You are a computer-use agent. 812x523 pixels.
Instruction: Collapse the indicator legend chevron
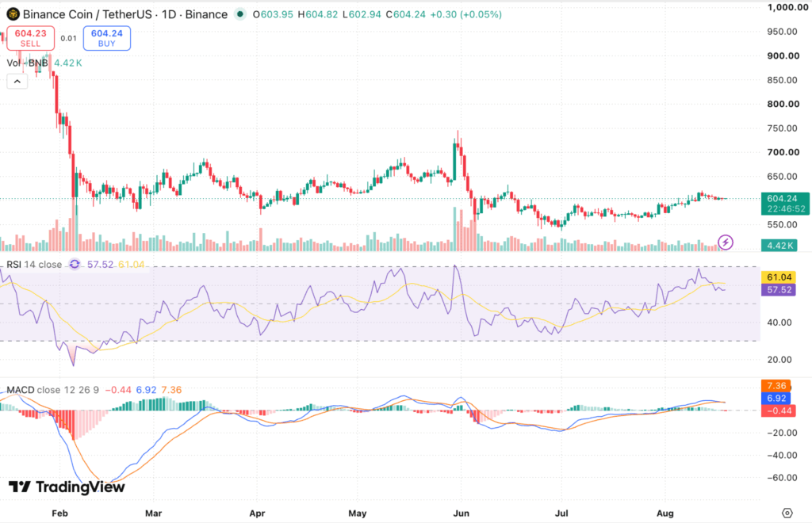[x=17, y=81]
